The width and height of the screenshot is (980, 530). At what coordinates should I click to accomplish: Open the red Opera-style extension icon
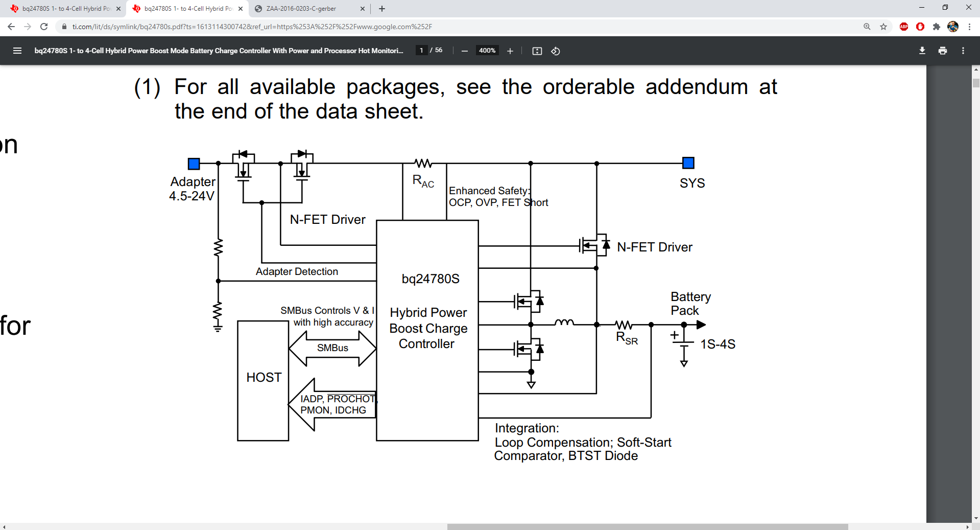920,27
